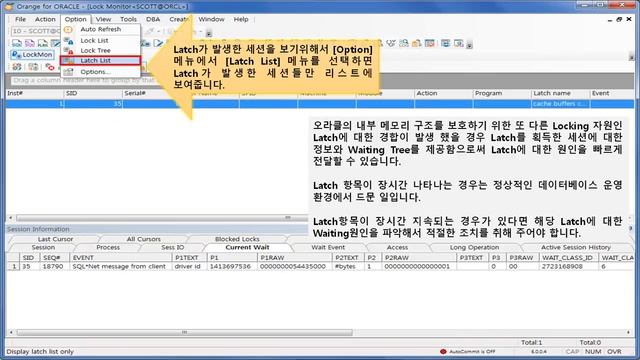Click the Action column header
The image size is (640, 360).
pos(444,93)
